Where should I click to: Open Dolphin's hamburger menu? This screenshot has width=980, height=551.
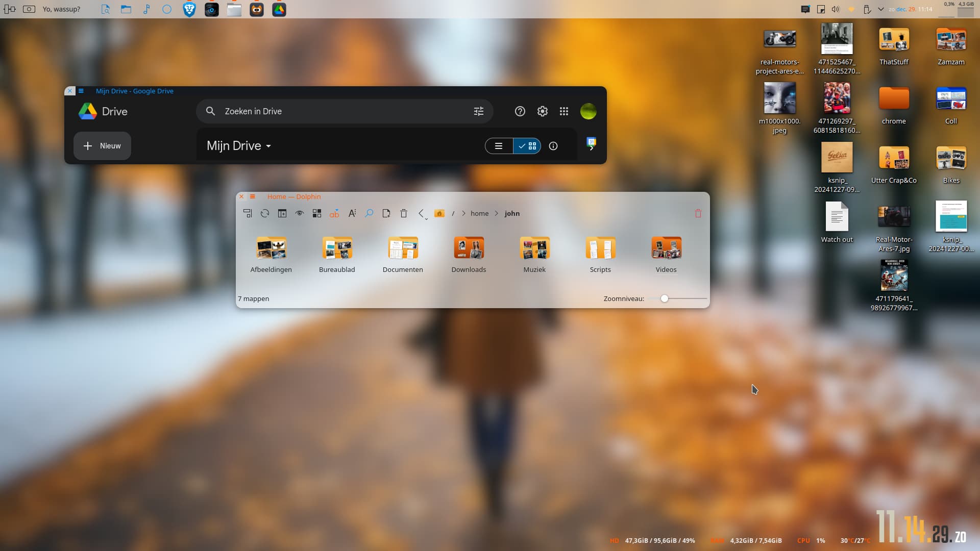click(252, 196)
